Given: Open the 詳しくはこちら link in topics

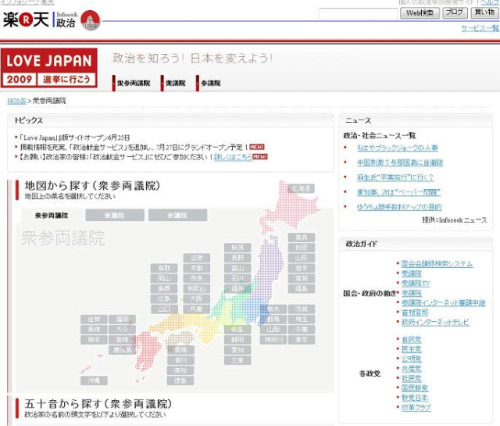Looking at the screenshot, I should (233, 157).
